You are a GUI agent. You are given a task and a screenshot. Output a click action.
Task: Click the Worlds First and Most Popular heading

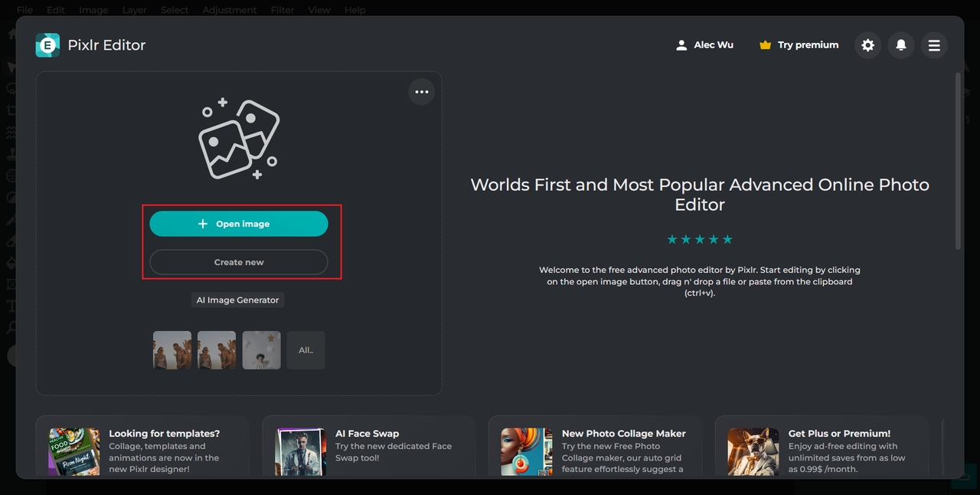point(700,195)
